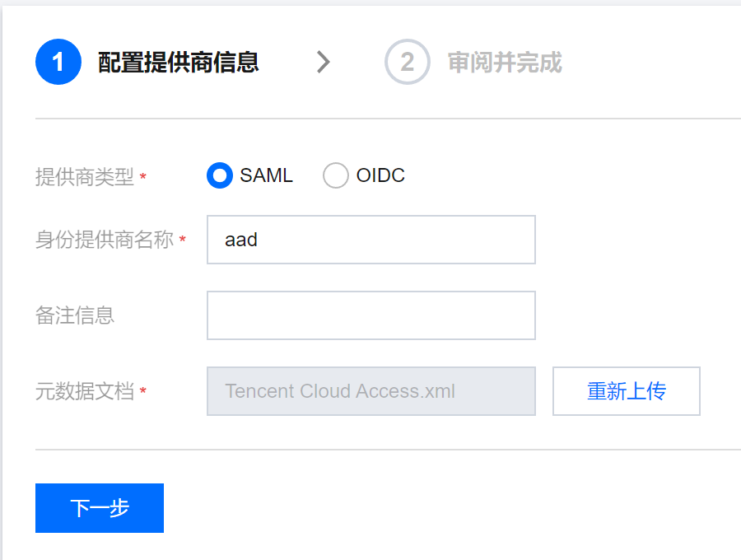Focus the 身份提供商名称 input containing aad
The image size is (741, 560).
[370, 240]
